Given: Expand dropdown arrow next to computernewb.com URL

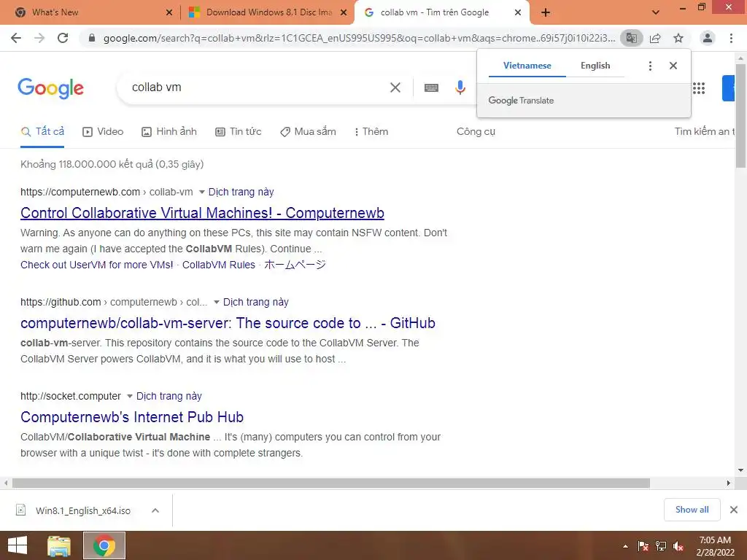Looking at the screenshot, I should click(x=201, y=192).
